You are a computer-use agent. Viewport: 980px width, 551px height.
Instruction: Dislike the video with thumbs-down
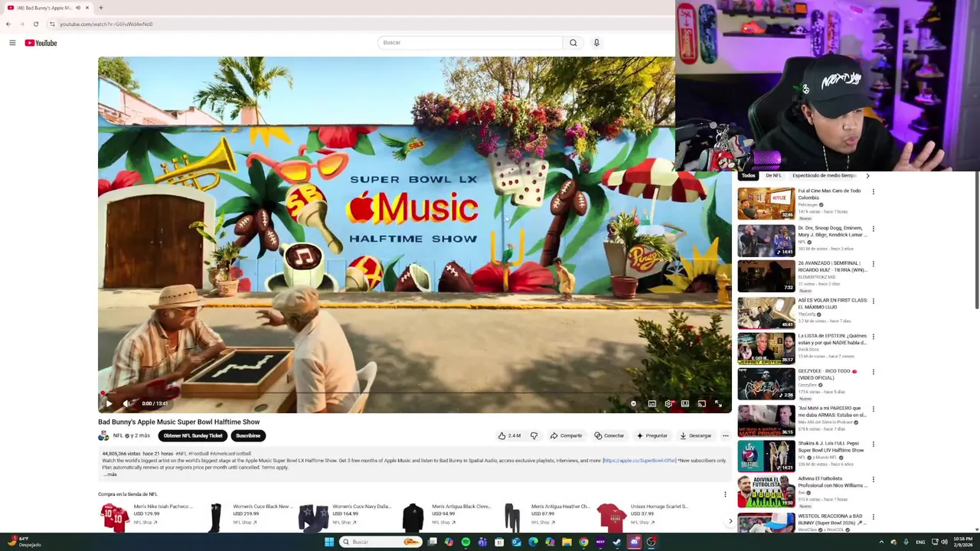pos(534,435)
